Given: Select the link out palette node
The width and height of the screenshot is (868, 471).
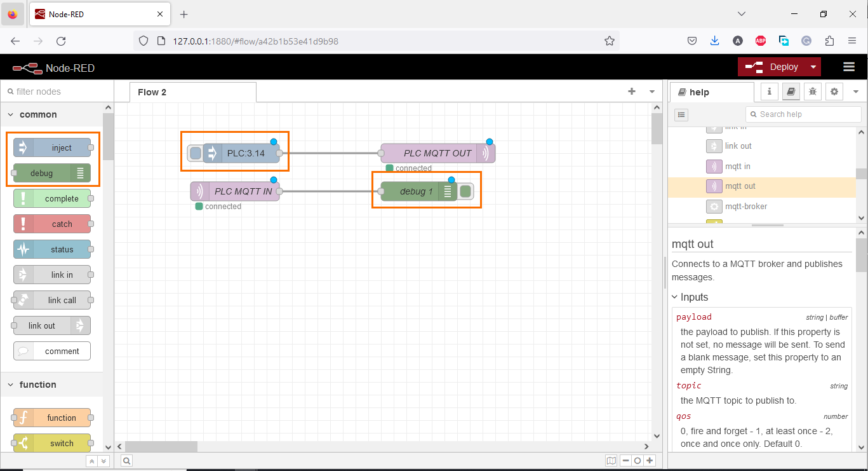Looking at the screenshot, I should tap(52, 325).
